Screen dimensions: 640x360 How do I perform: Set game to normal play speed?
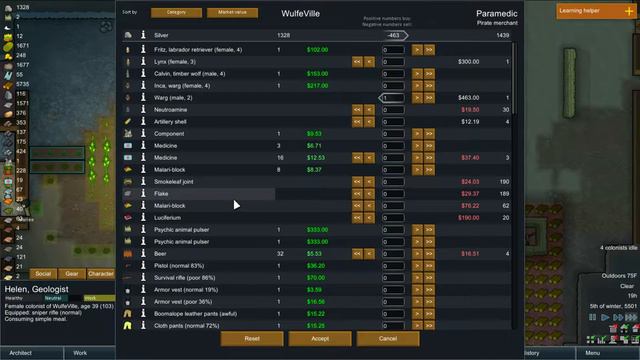[605, 317]
